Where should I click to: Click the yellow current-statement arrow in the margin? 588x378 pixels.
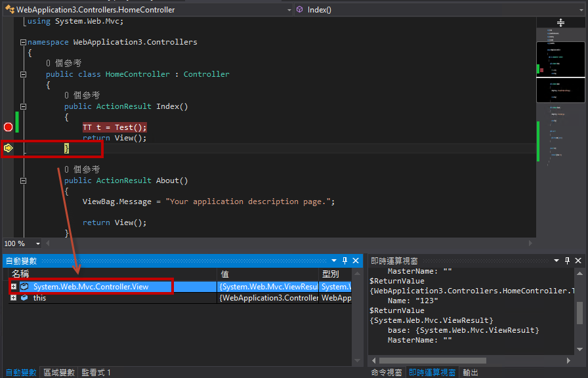tap(8, 148)
